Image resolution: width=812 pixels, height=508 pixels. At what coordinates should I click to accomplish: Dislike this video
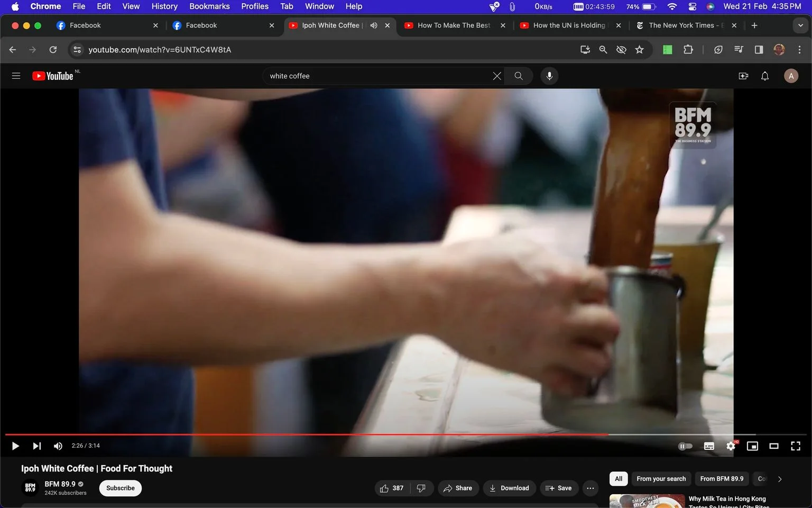(421, 488)
